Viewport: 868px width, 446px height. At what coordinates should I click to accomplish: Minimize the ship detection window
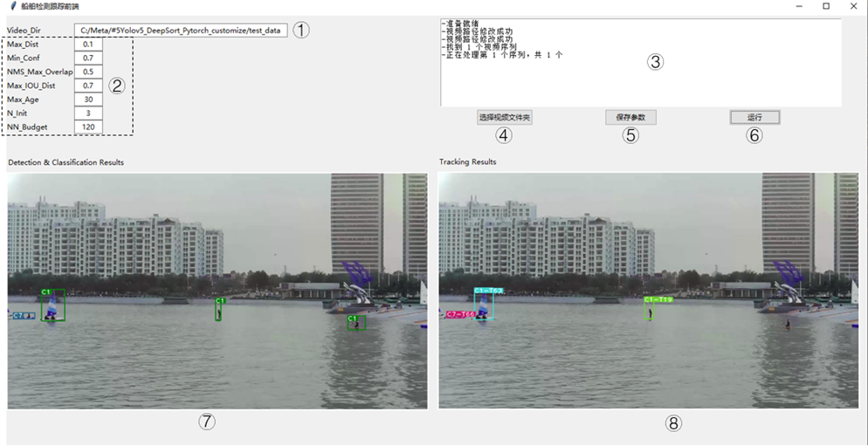pyautogui.click(x=799, y=6)
